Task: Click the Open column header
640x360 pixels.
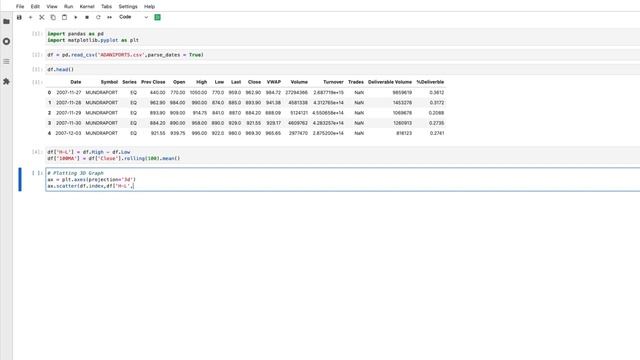Action: click(x=179, y=82)
